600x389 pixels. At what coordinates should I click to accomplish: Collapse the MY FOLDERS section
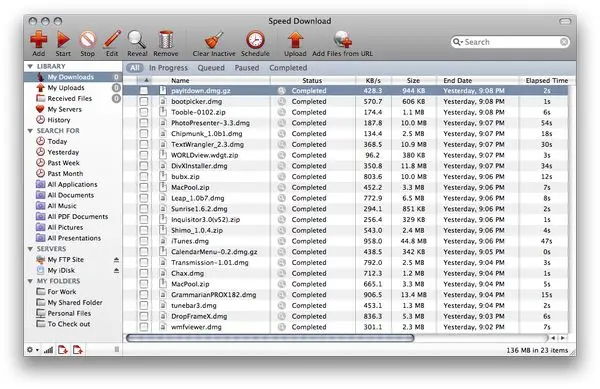30,281
